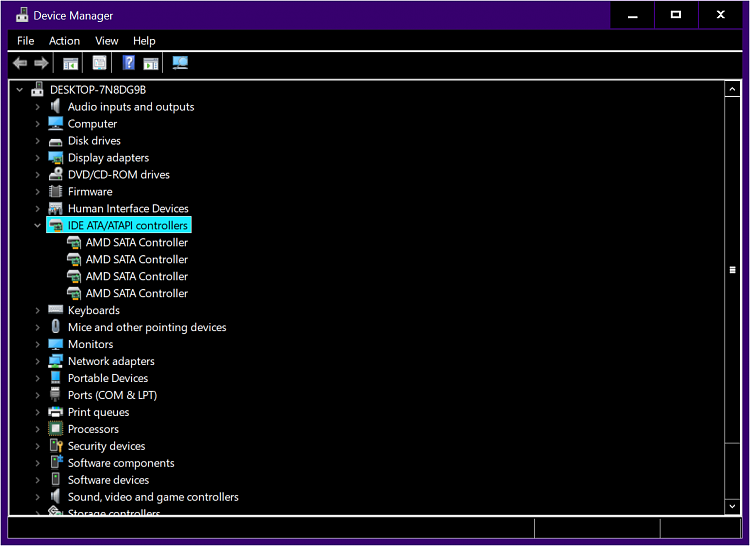Click the scrollbar down arrow
Image resolution: width=750 pixels, height=546 pixels.
tap(732, 506)
